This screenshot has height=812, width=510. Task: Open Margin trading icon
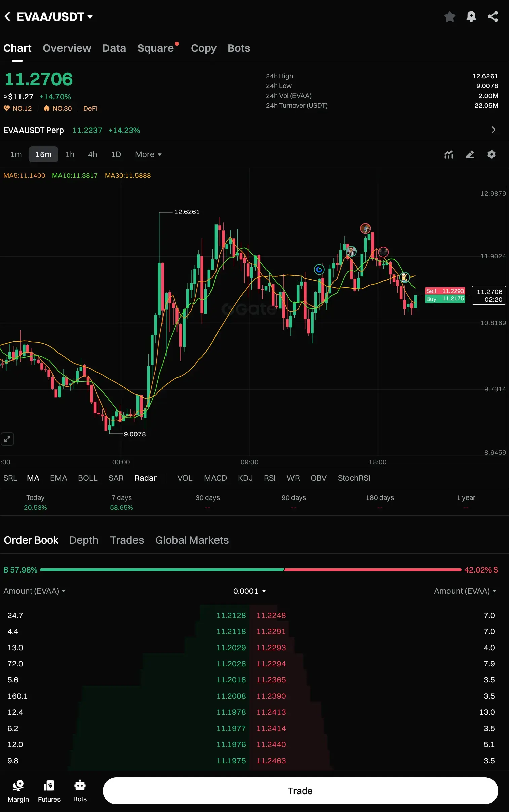18,791
